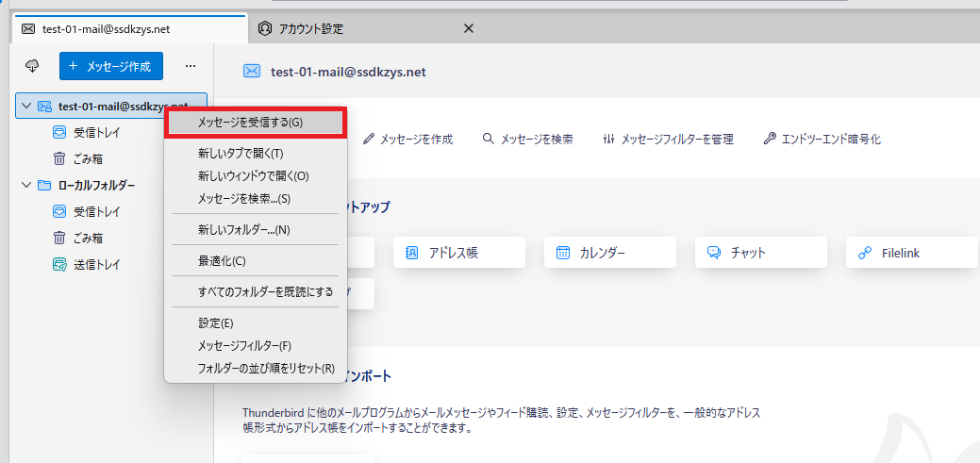Select 最適化(C) in context menu
The width and height of the screenshot is (980, 463).
tap(222, 260)
